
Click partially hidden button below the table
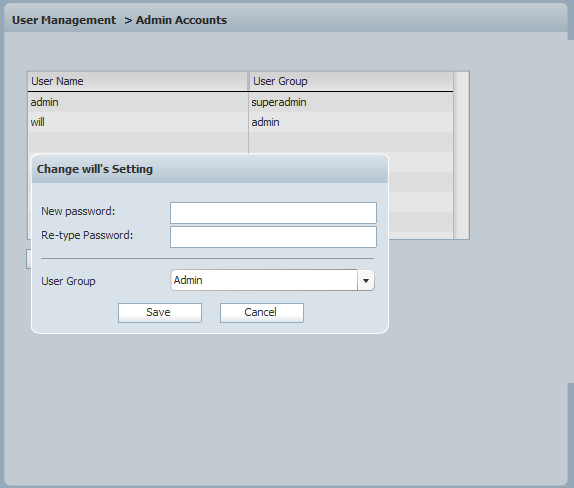(x=29, y=259)
